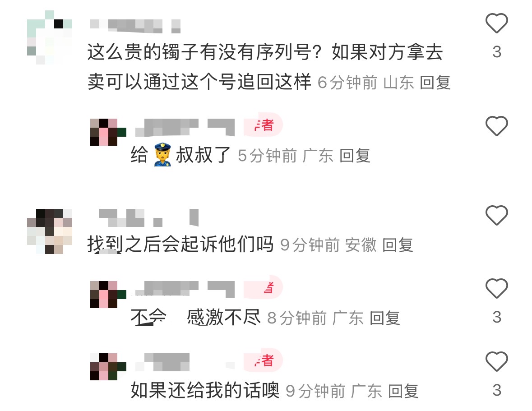Reply to the Anhui commenter's question
This screenshot has height=411, width=532.
pos(398,245)
